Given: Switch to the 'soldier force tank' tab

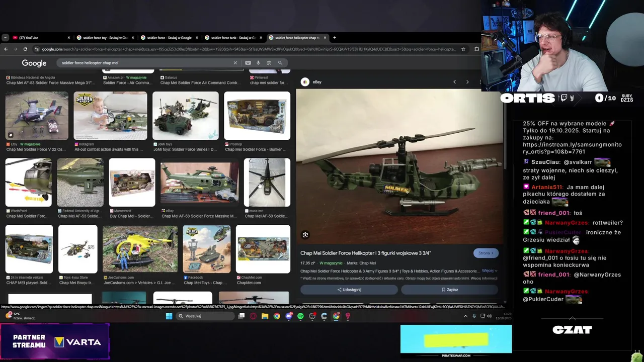Looking at the screenshot, I should pyautogui.click(x=233, y=38).
